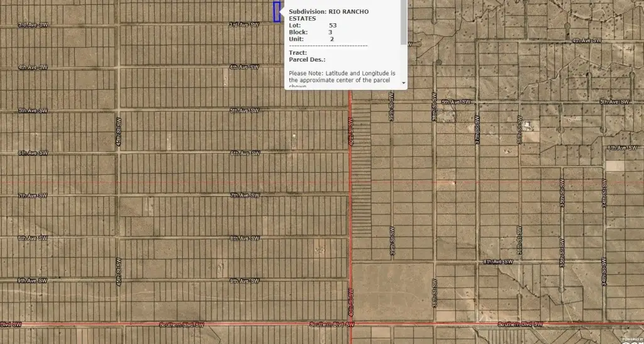The height and width of the screenshot is (344, 644).
Task: Click the 6th Ave SW label near right edge
Action: [623, 148]
